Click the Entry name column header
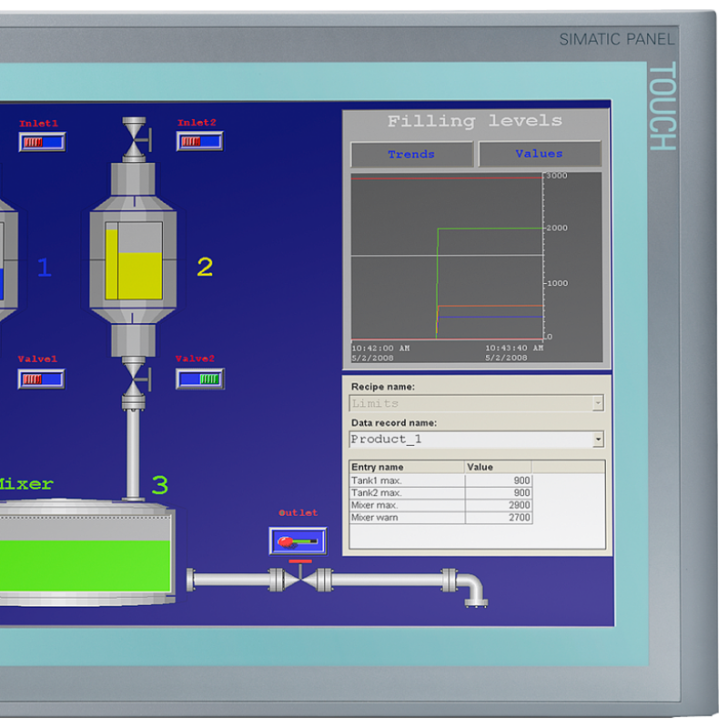The width and height of the screenshot is (728, 728). click(x=406, y=467)
